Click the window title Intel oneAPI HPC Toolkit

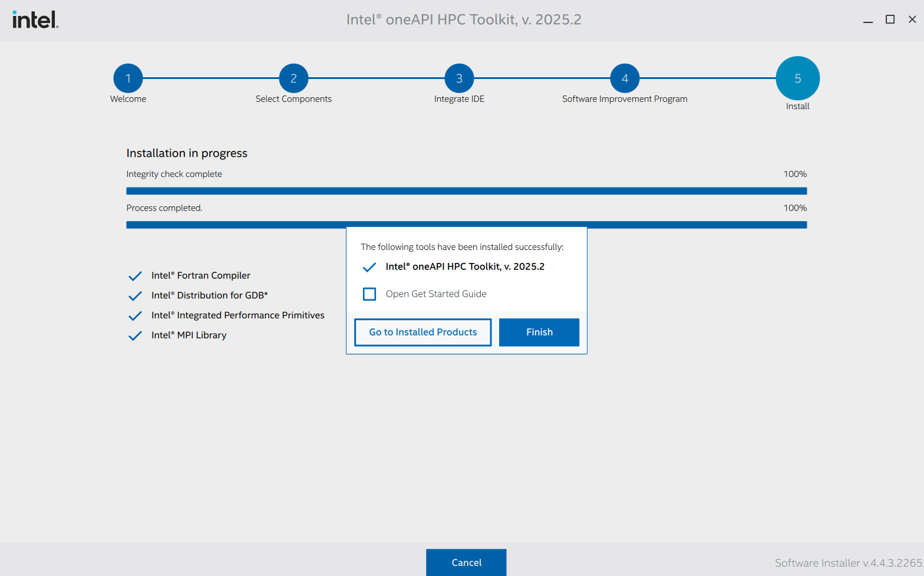coord(464,19)
